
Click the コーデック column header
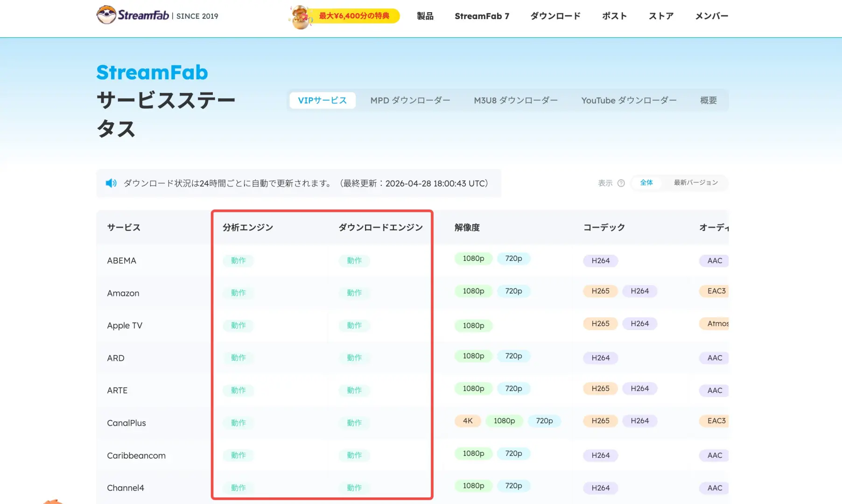[604, 228]
